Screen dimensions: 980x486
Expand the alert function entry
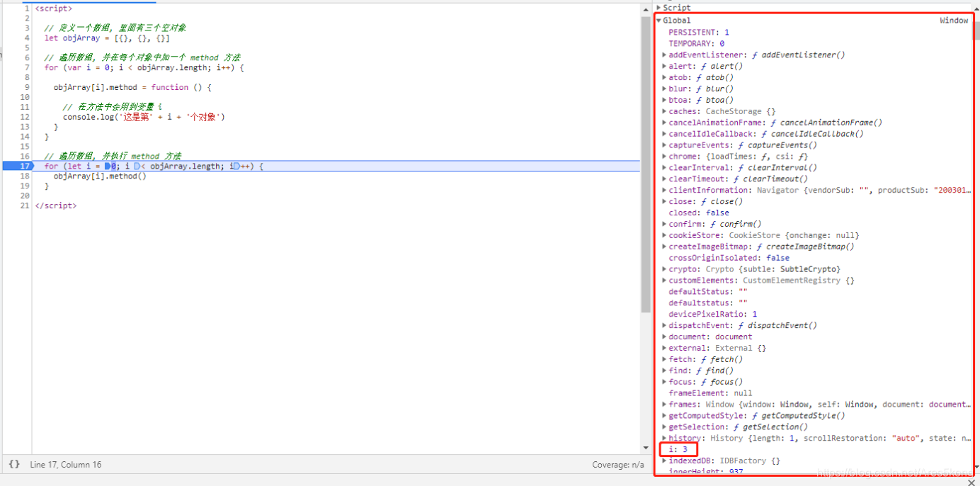(x=664, y=66)
